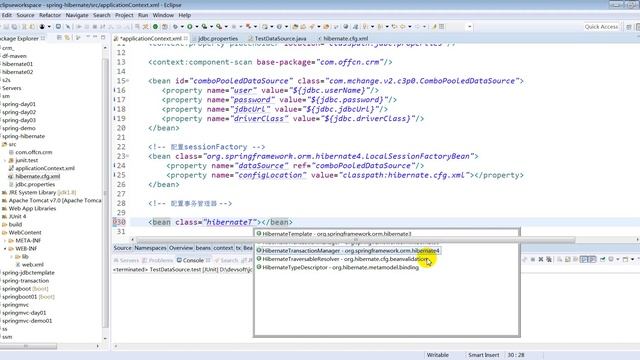
Task: Switch to the hibernate.cfg.xml editor tab
Action: 345,38
